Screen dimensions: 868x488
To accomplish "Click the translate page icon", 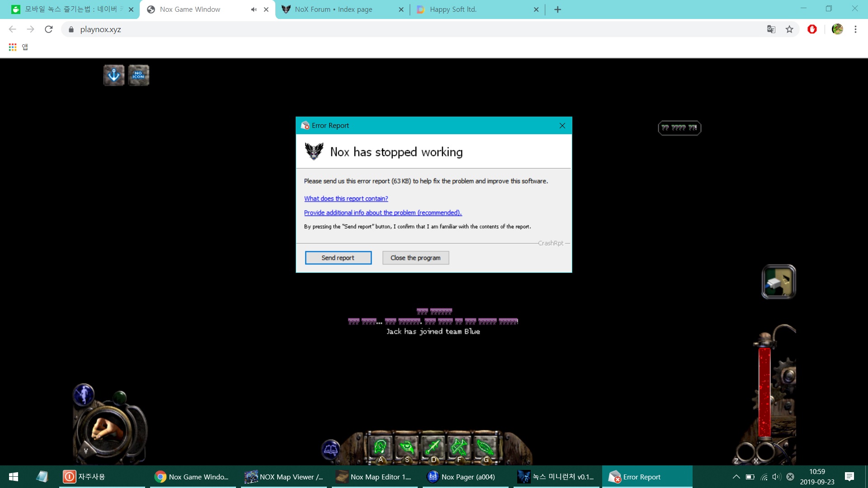I will coord(771,29).
